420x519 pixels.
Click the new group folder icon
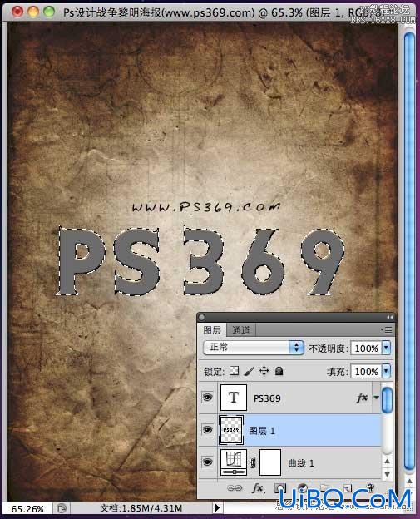324,488
